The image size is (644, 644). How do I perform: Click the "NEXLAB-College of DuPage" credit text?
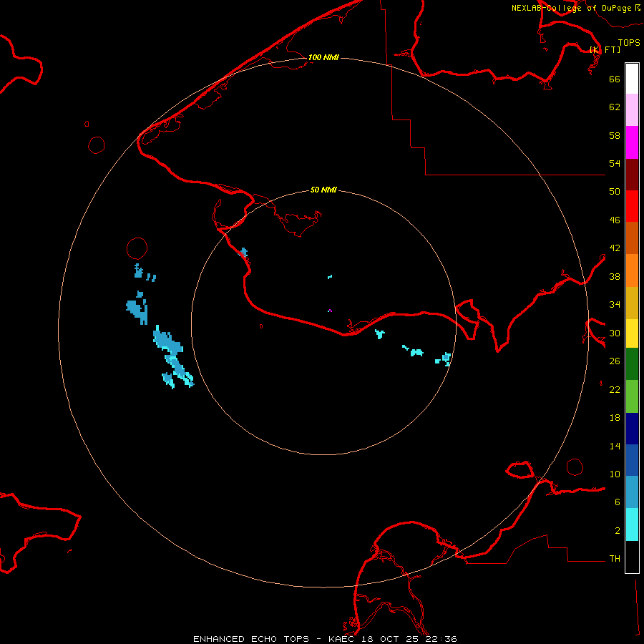(x=571, y=8)
